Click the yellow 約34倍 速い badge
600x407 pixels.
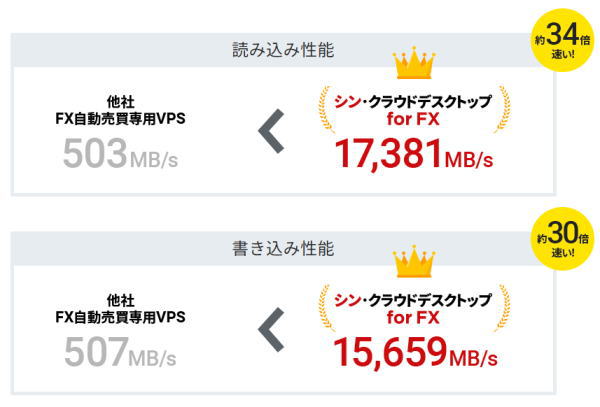562,40
